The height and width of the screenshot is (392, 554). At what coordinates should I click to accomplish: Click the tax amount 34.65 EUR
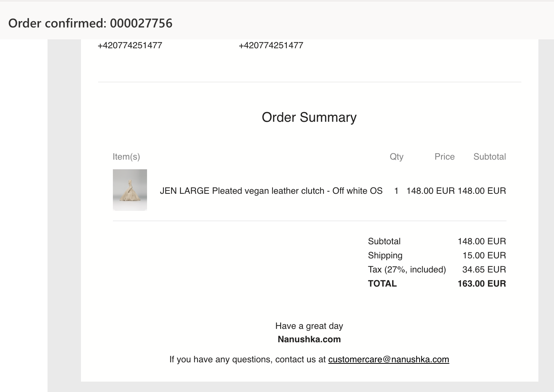coord(484,269)
